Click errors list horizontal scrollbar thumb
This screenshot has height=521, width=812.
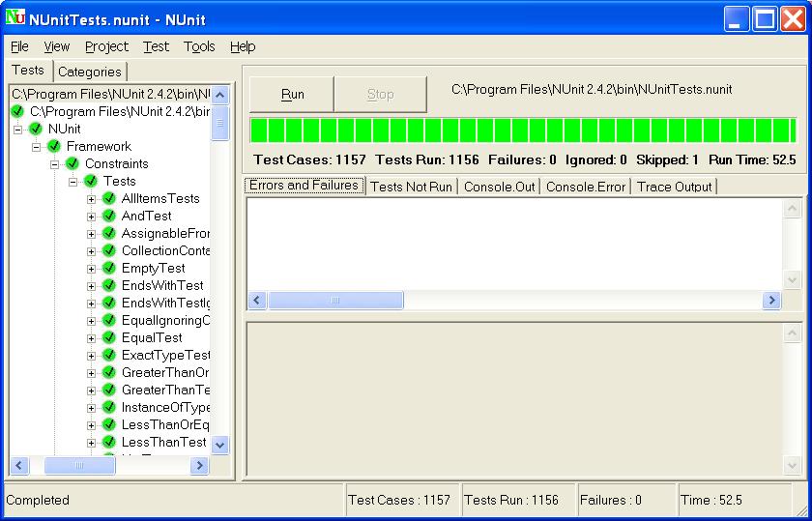(335, 300)
